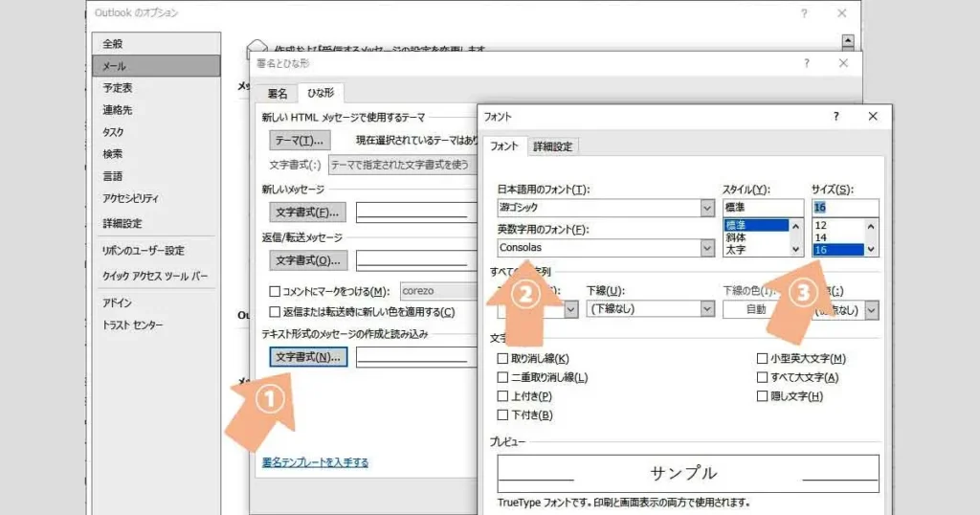Close the フォント dialog
This screenshot has height=515, width=980.
[873, 116]
